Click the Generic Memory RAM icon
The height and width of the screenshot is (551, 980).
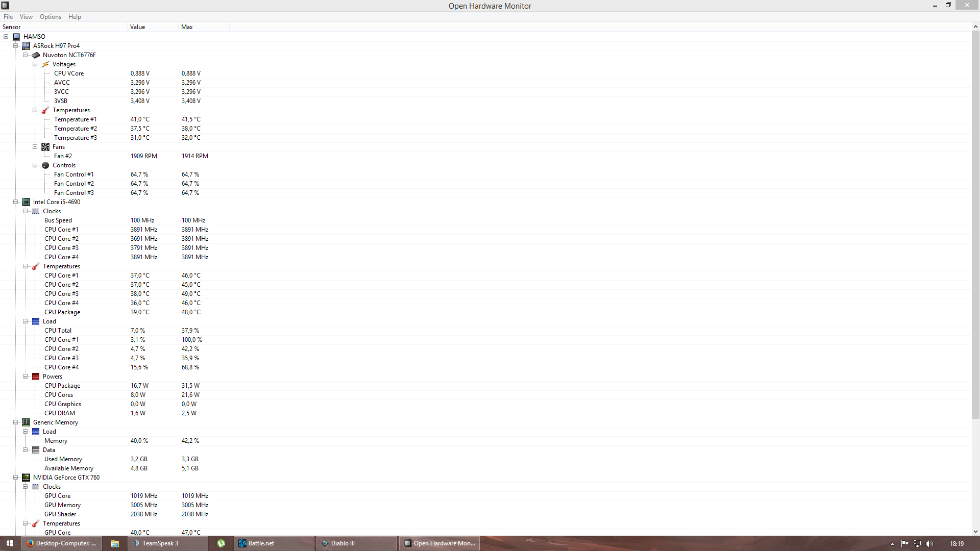click(x=26, y=422)
